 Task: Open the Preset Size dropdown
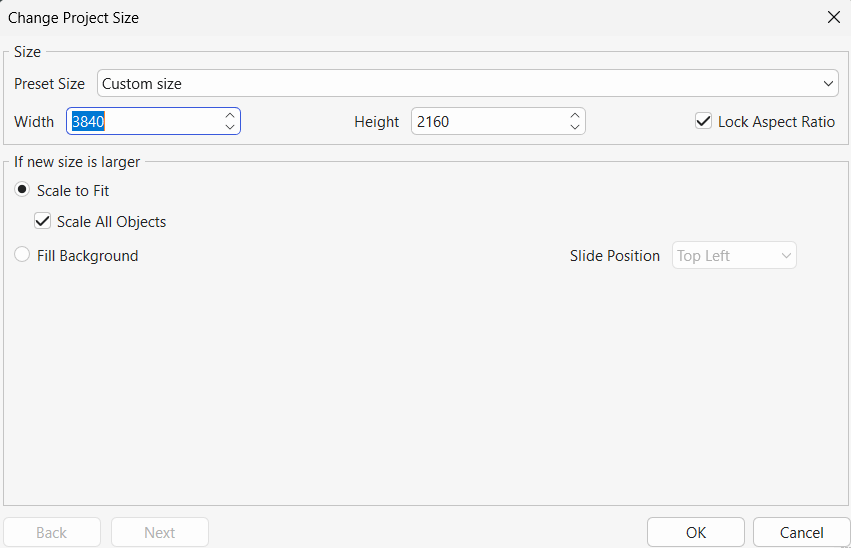coord(467,83)
